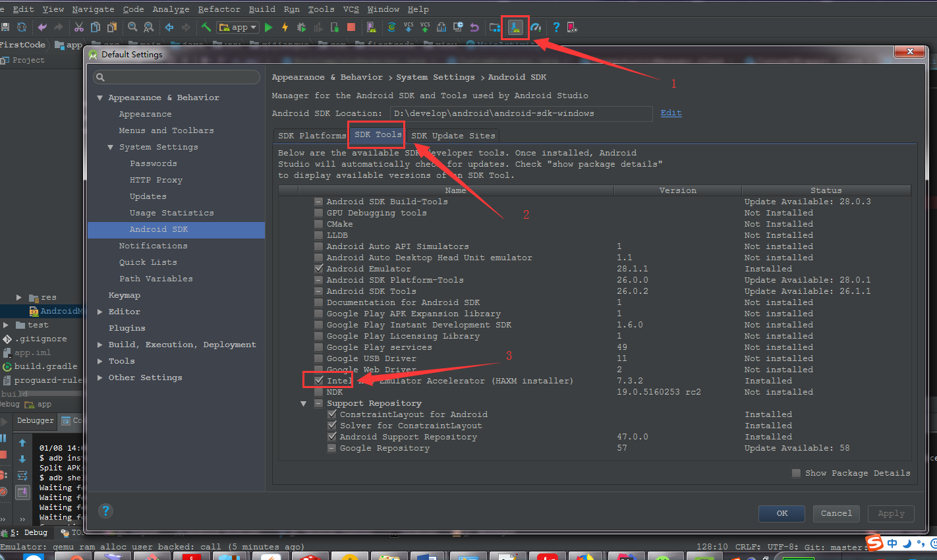Open the VCS menu
This screenshot has width=937, height=560.
[351, 9]
